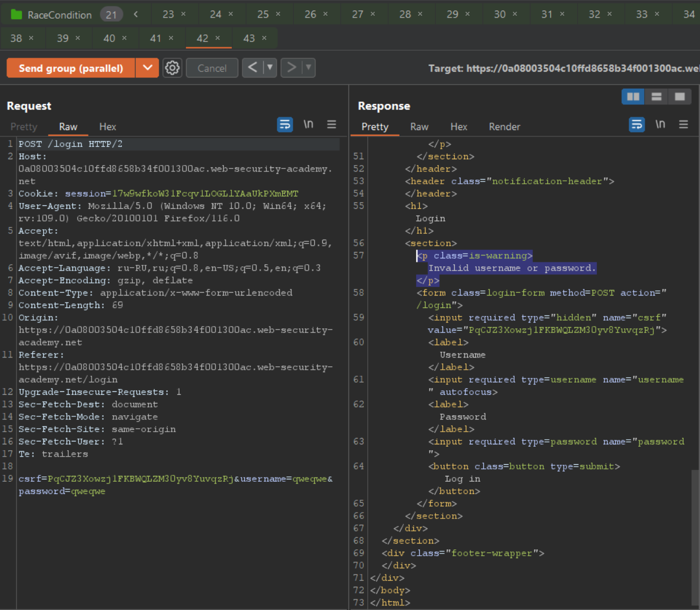
Task: Open the Render tab in Response
Action: point(504,127)
